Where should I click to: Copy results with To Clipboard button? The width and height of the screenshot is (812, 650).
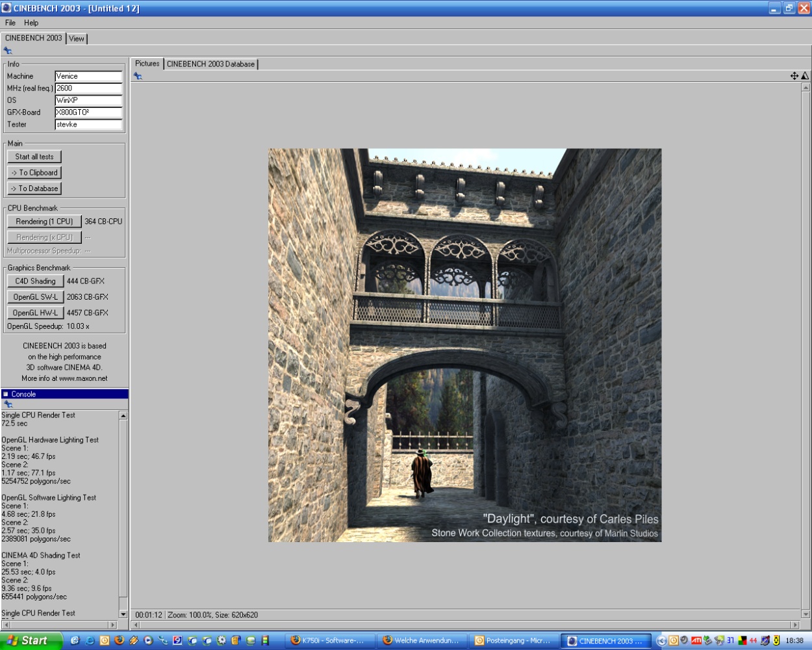34,172
